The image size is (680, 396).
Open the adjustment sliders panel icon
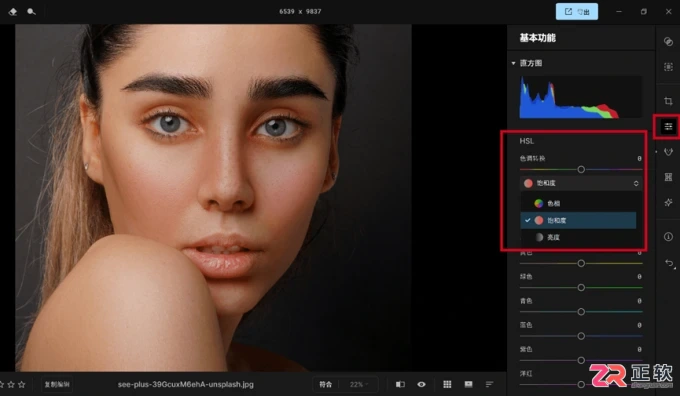click(x=668, y=127)
